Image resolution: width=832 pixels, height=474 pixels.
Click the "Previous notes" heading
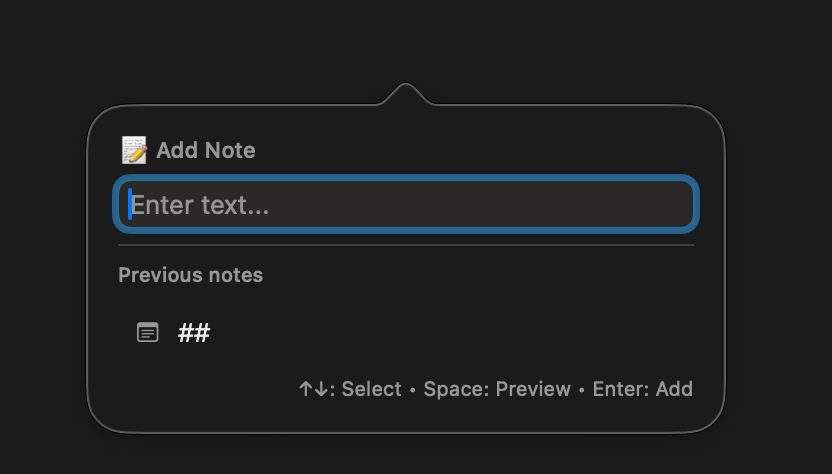(x=190, y=274)
